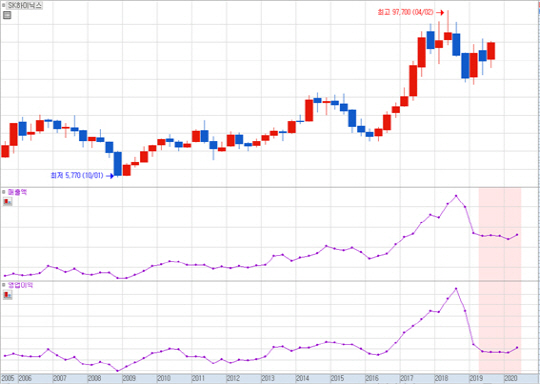Click the panel icon below the SK하이닉스 label
540x384 pixels.
pyautogui.click(x=7, y=15)
